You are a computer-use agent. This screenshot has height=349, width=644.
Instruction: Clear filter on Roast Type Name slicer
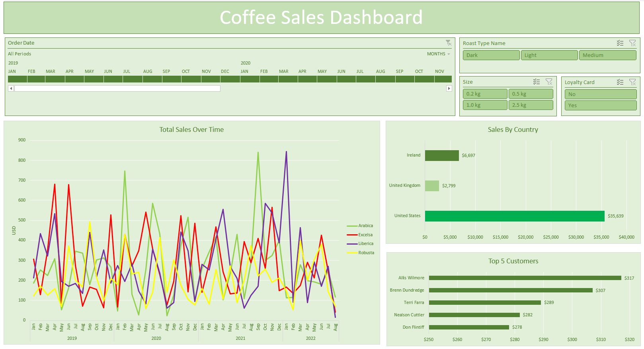(x=632, y=43)
